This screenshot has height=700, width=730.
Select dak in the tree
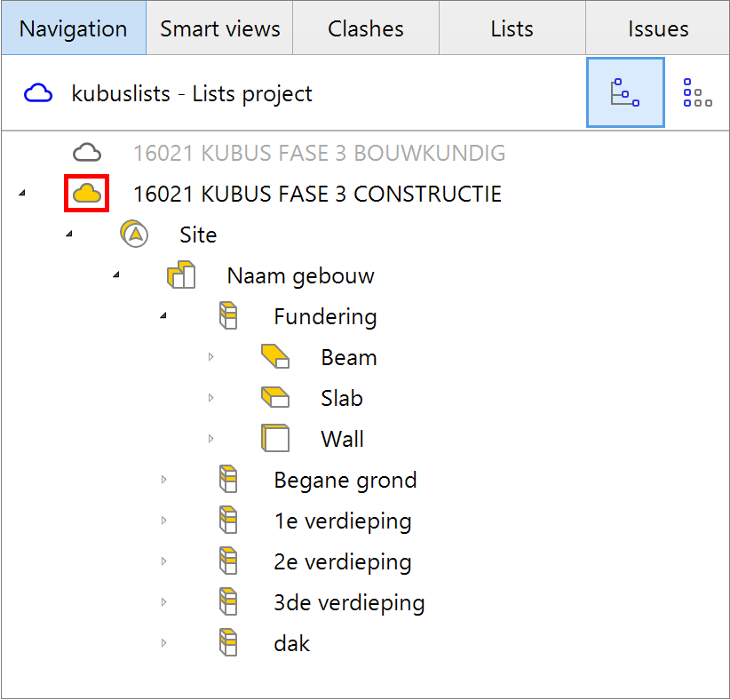coord(292,644)
